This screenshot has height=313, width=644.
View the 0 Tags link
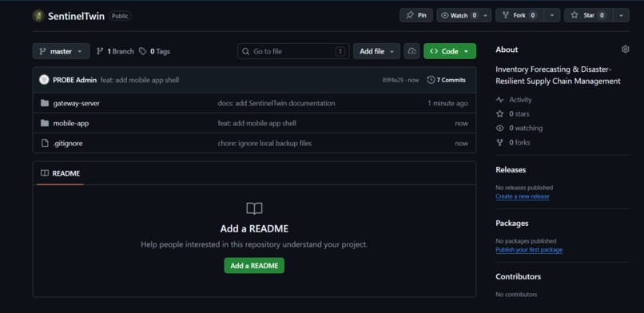[x=154, y=51]
